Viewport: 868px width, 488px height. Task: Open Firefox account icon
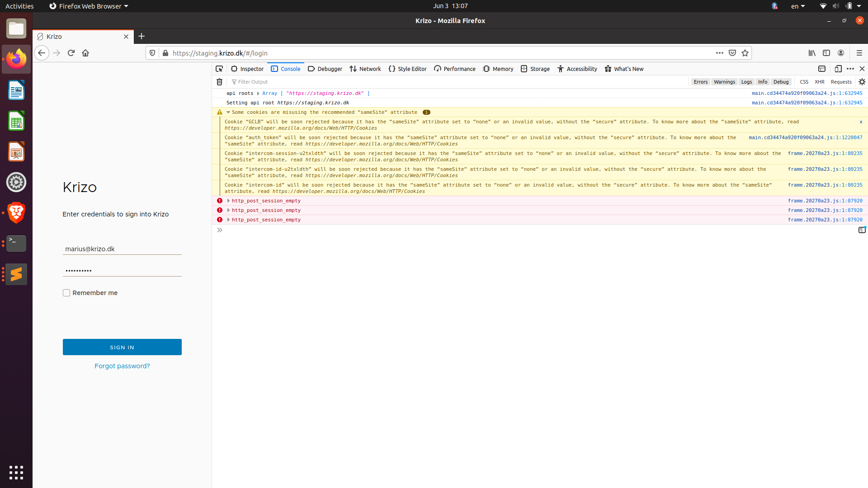pyautogui.click(x=841, y=53)
